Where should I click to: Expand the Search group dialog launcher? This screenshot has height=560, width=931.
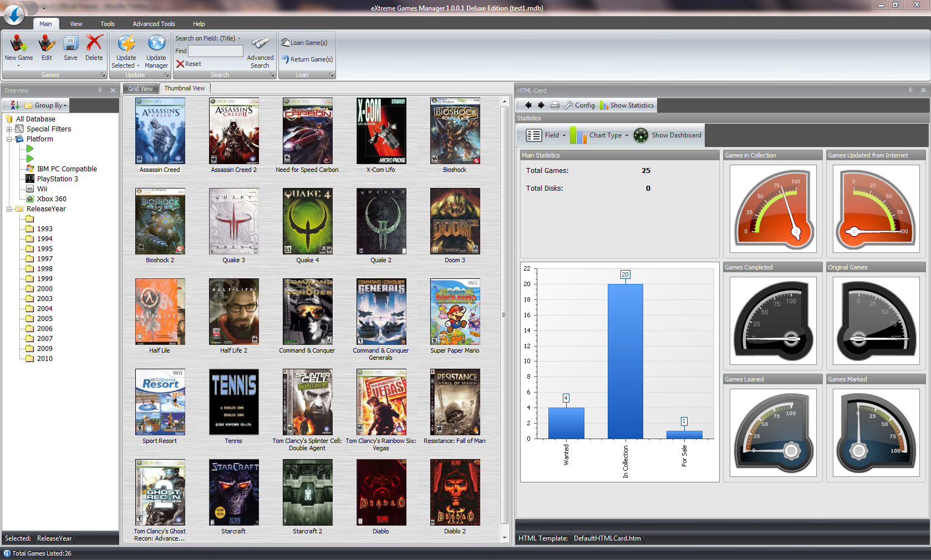(x=272, y=75)
